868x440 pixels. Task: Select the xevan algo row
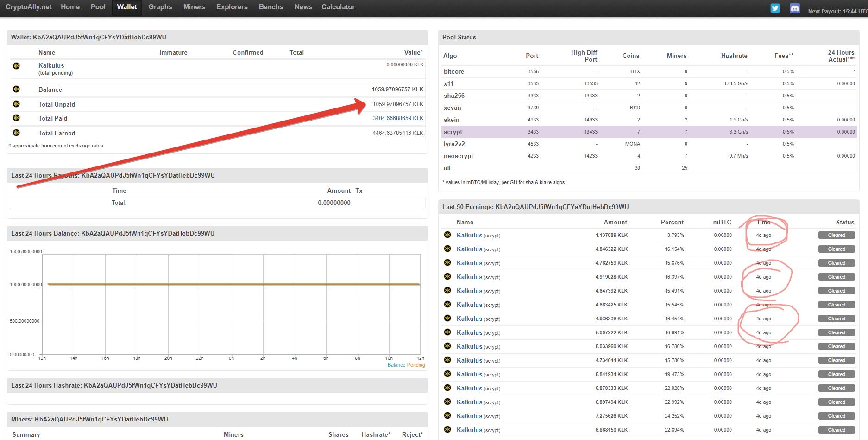tap(649, 108)
